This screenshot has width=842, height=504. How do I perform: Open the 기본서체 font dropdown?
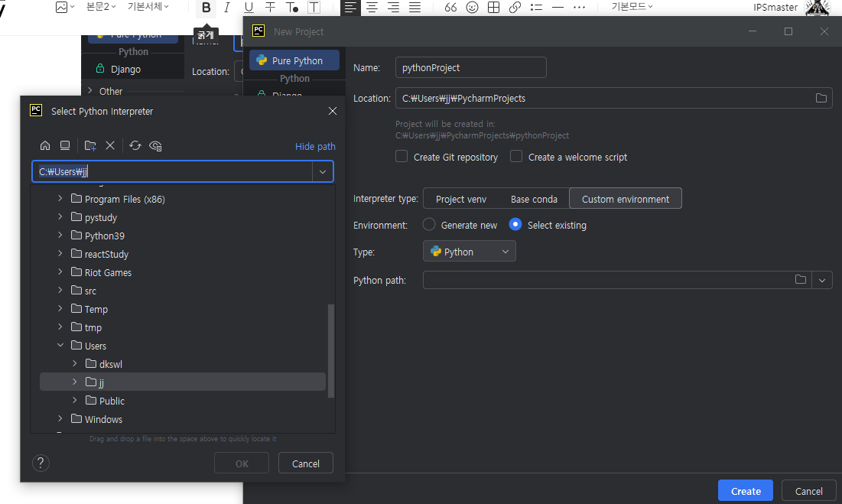[148, 6]
